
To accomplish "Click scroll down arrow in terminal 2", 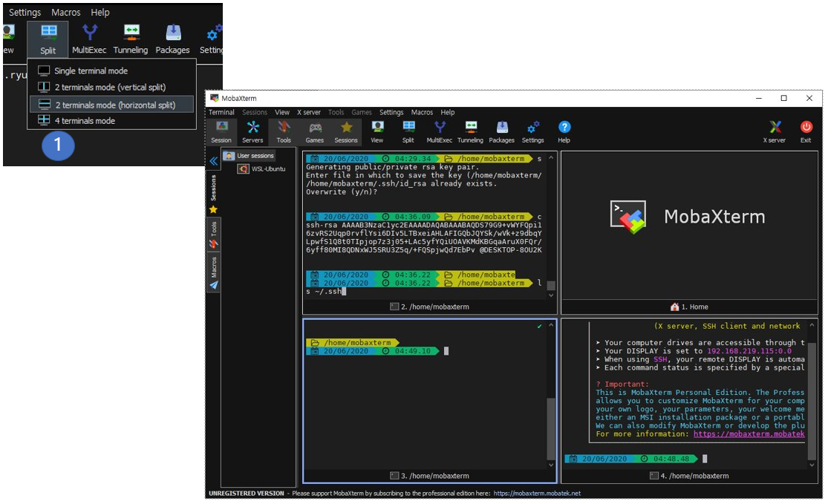I will pyautogui.click(x=551, y=295).
